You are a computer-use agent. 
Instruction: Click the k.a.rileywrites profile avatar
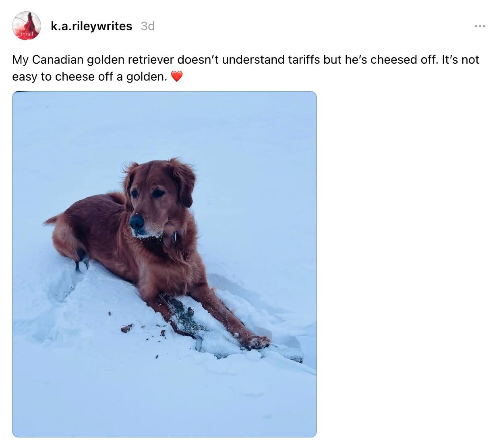tap(27, 26)
